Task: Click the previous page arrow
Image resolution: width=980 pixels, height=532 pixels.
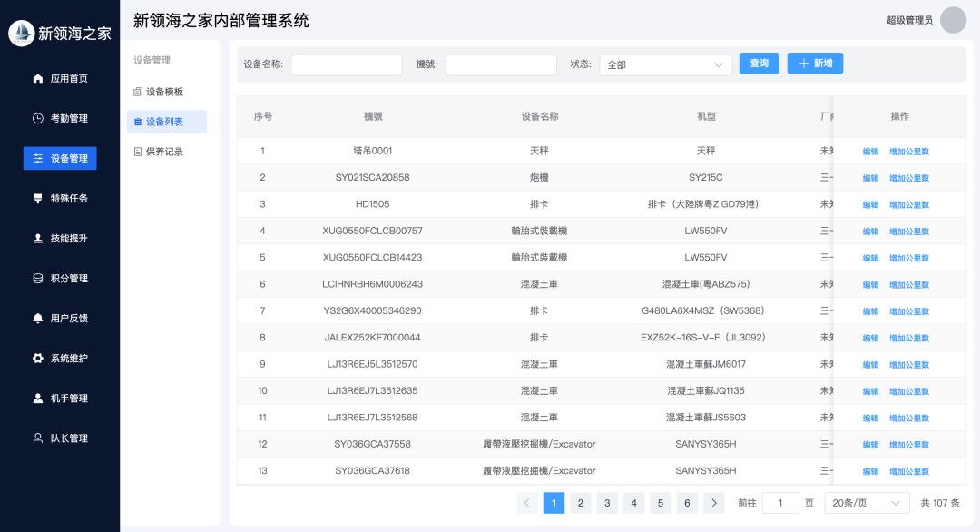Action: (x=527, y=503)
